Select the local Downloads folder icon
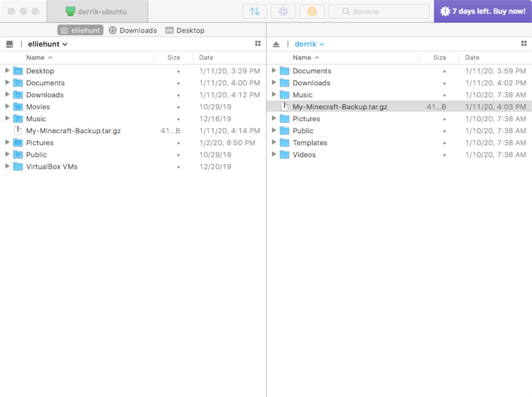532x397 pixels. tap(18, 94)
